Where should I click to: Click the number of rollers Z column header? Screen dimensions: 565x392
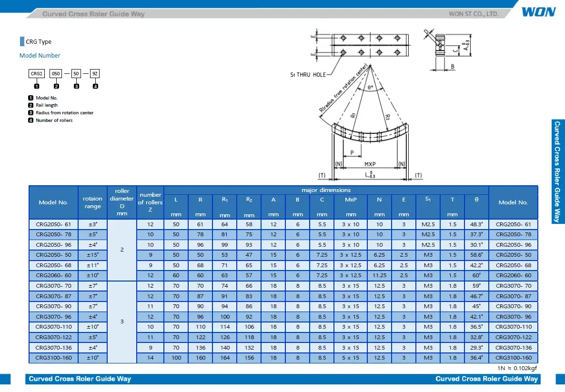point(150,202)
